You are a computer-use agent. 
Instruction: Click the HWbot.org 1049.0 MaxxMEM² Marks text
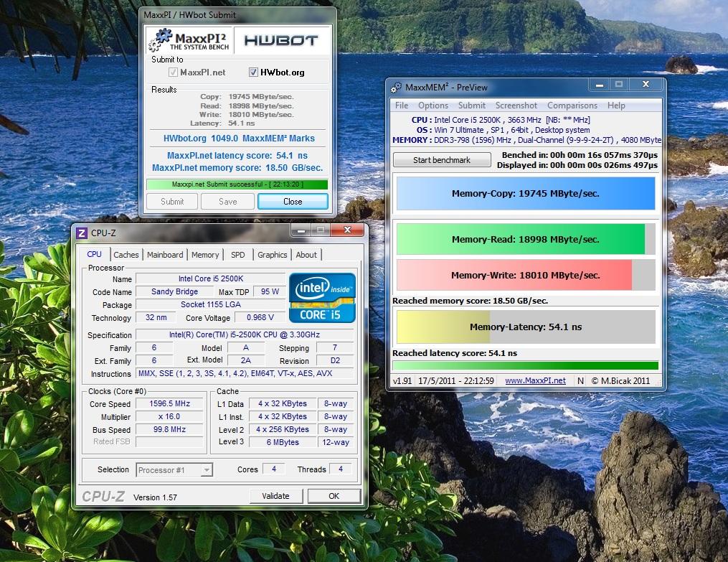click(x=239, y=139)
